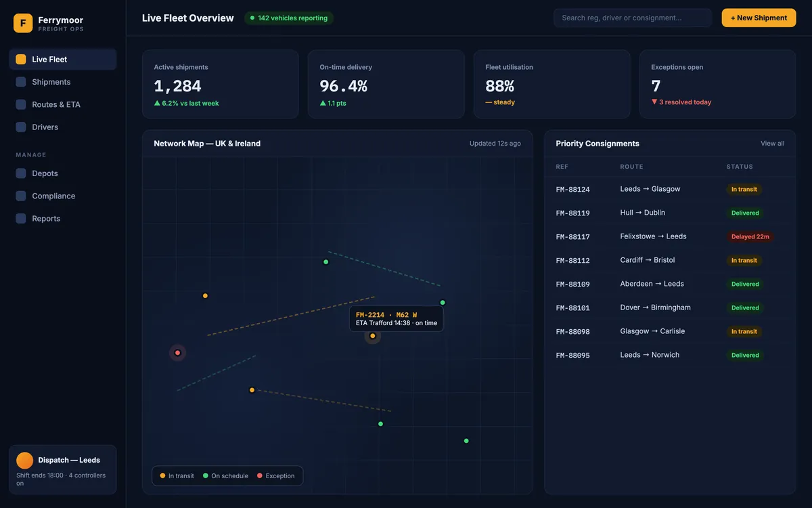Click the 3 resolved today text
The width and height of the screenshot is (812, 508).
tap(681, 102)
